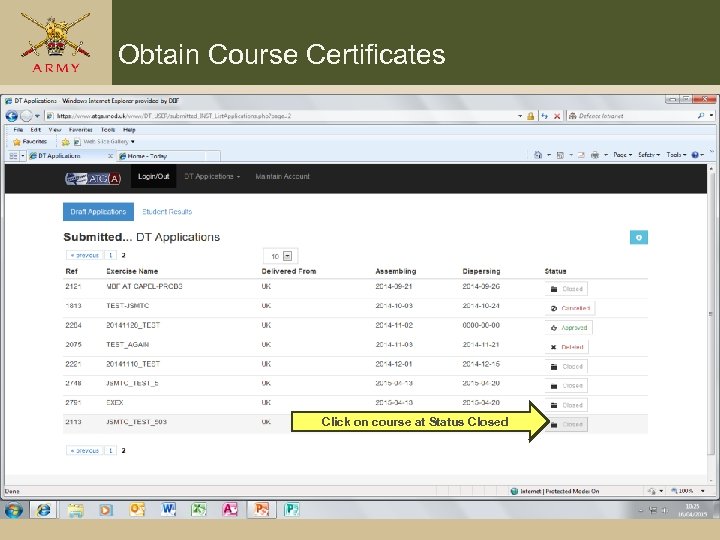Click the taskbar clock showing date
The image size is (720, 540).
692,510
